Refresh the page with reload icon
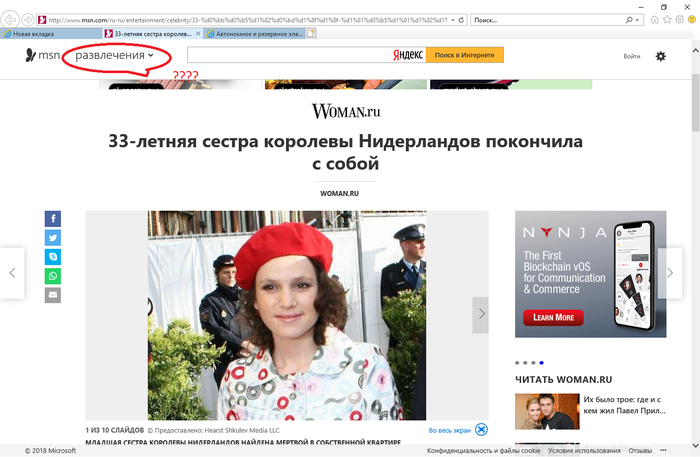 [461, 20]
